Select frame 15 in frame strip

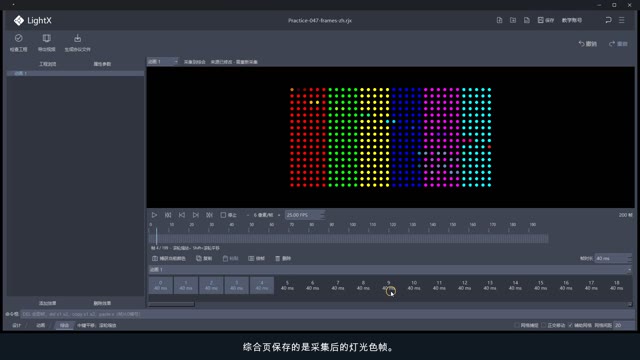[x=540, y=285]
